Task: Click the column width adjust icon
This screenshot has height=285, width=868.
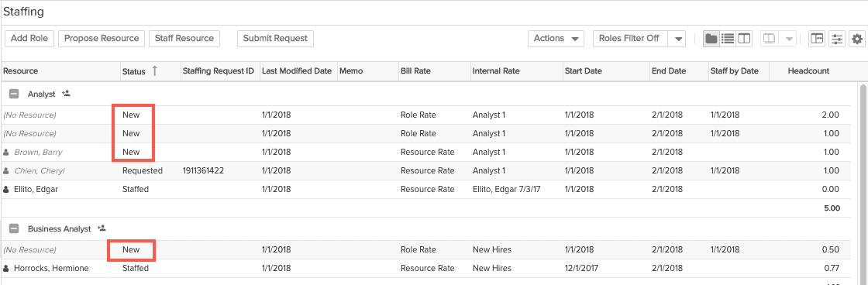Action: 817,39
